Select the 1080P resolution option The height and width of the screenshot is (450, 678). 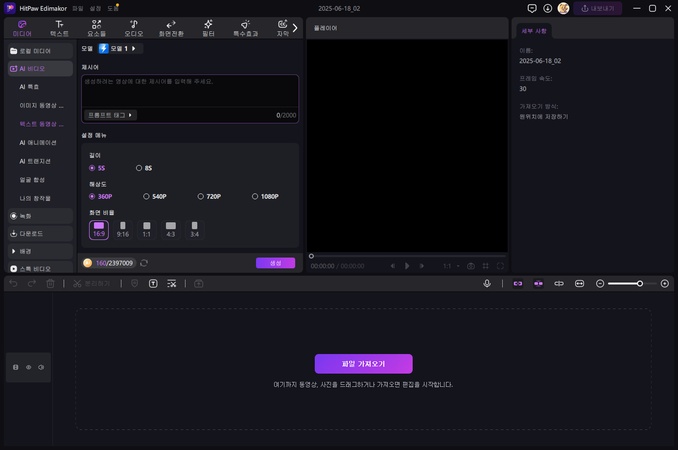[266, 196]
